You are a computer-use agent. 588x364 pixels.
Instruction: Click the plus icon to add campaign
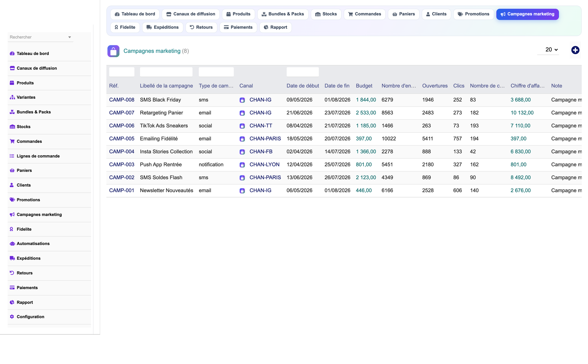point(575,50)
